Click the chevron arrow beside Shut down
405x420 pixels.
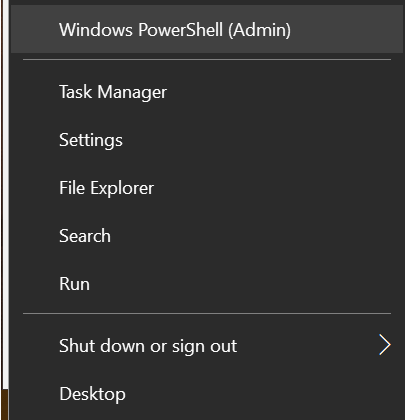pos(385,345)
